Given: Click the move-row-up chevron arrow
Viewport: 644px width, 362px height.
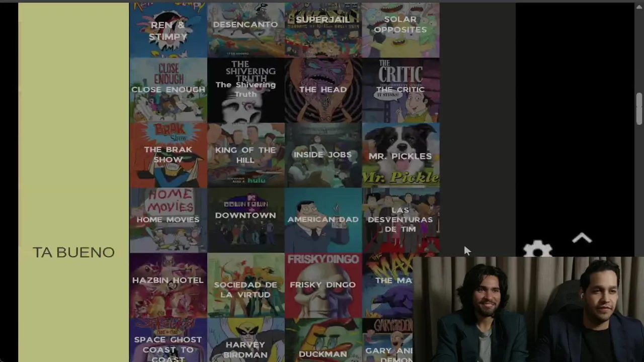Looking at the screenshot, I should point(582,238).
